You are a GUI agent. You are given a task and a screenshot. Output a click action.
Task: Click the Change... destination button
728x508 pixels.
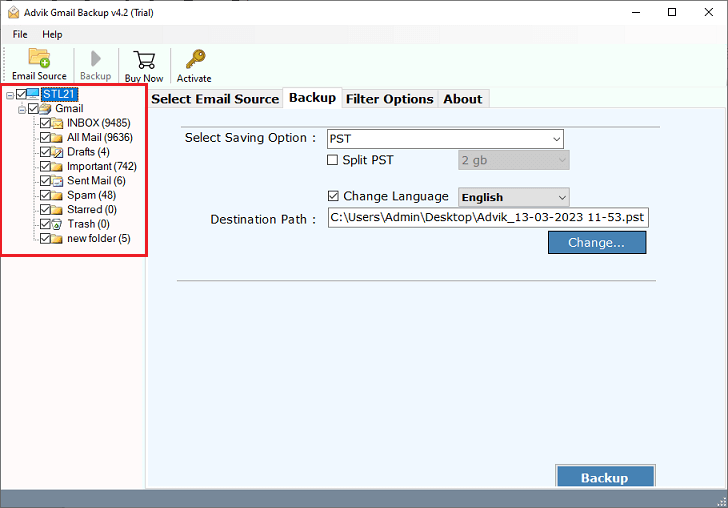pos(597,242)
